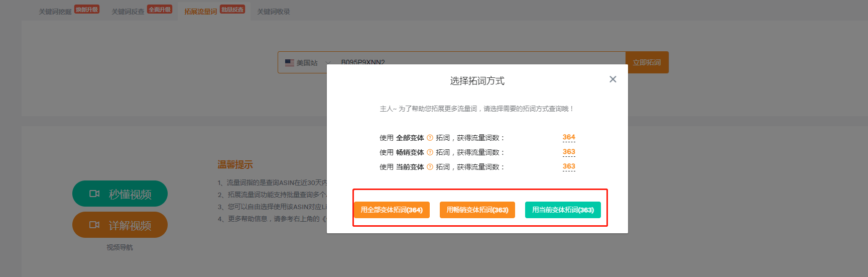Screen dimensions: 868x277
Task: Open help icon next to 当前变体
Action: click(x=430, y=167)
